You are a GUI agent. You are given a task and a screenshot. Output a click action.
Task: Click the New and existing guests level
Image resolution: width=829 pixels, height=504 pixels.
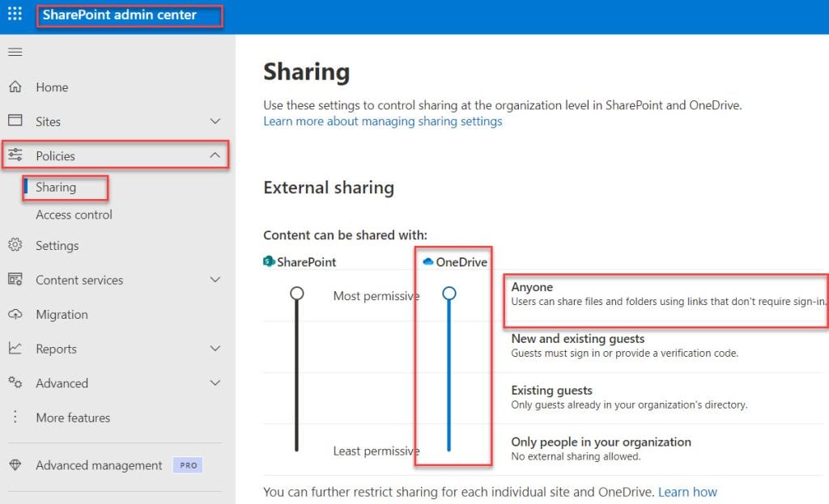[578, 339]
